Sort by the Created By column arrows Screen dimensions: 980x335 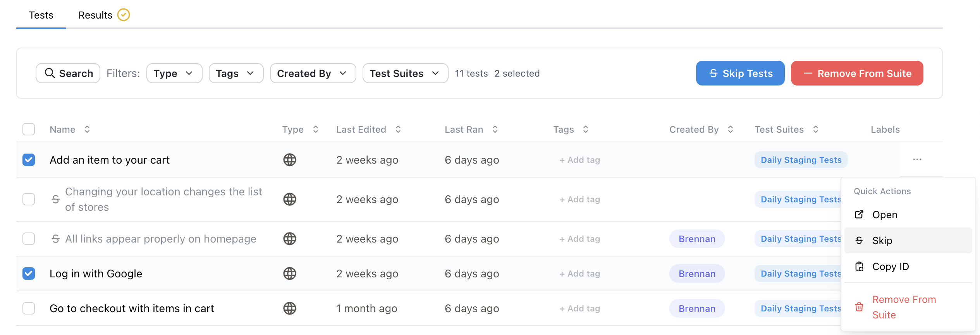[x=731, y=129]
